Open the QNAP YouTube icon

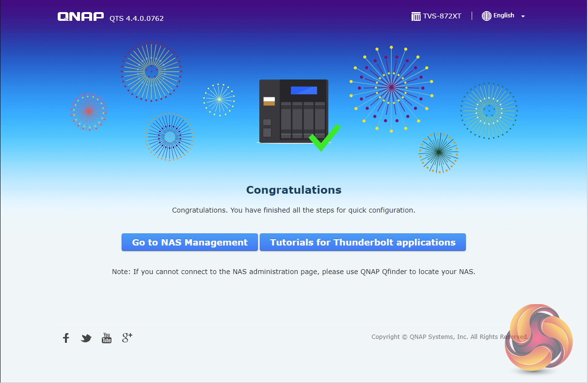coord(107,338)
